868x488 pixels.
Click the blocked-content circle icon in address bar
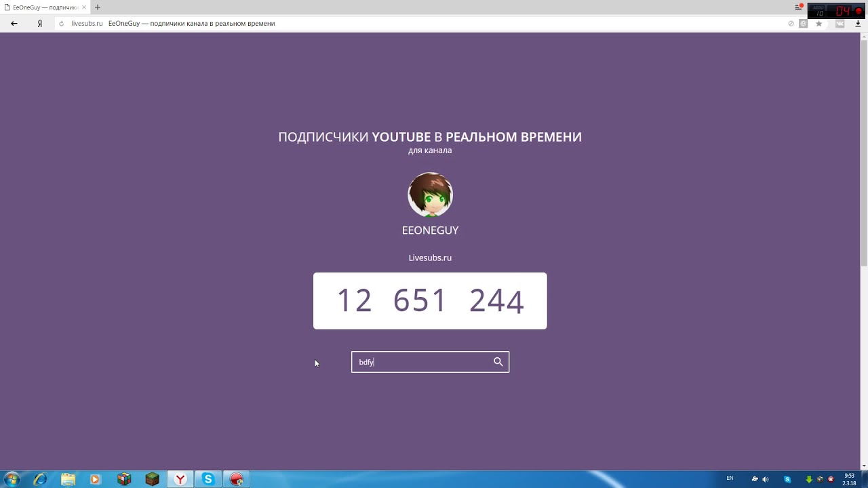tap(791, 23)
